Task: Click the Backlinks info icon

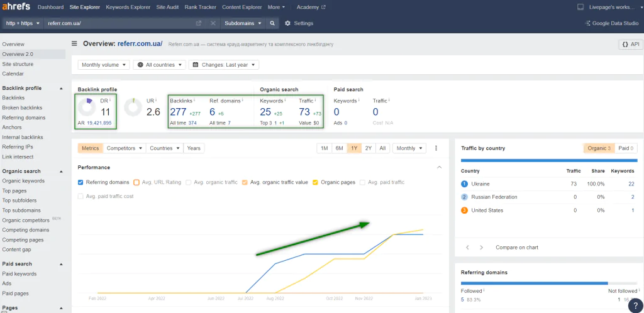Action: pos(194,100)
